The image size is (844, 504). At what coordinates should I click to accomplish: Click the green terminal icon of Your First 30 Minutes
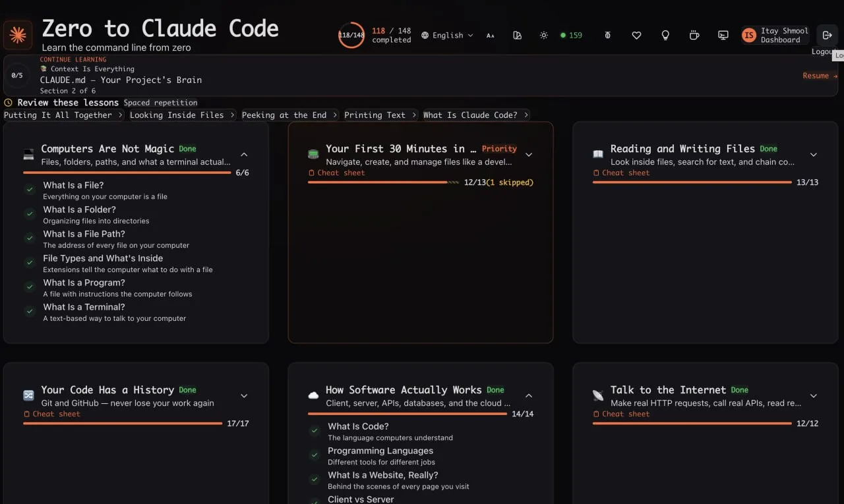(x=313, y=155)
